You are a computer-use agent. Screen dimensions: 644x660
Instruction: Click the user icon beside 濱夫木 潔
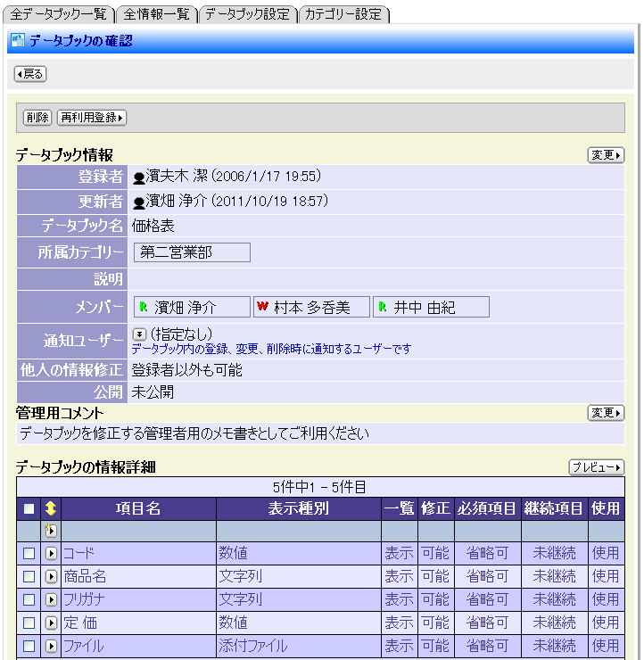point(138,177)
